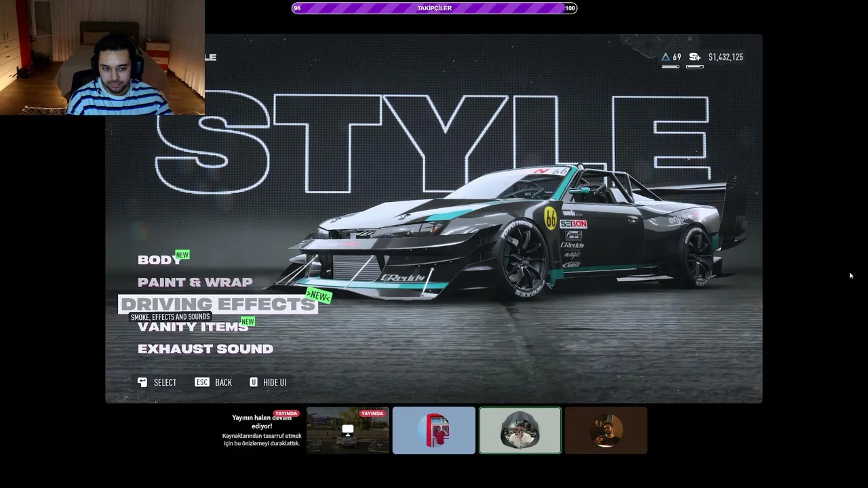Select PAINT & WRAP menu entry
The width and height of the screenshot is (868, 488).
pyautogui.click(x=195, y=283)
